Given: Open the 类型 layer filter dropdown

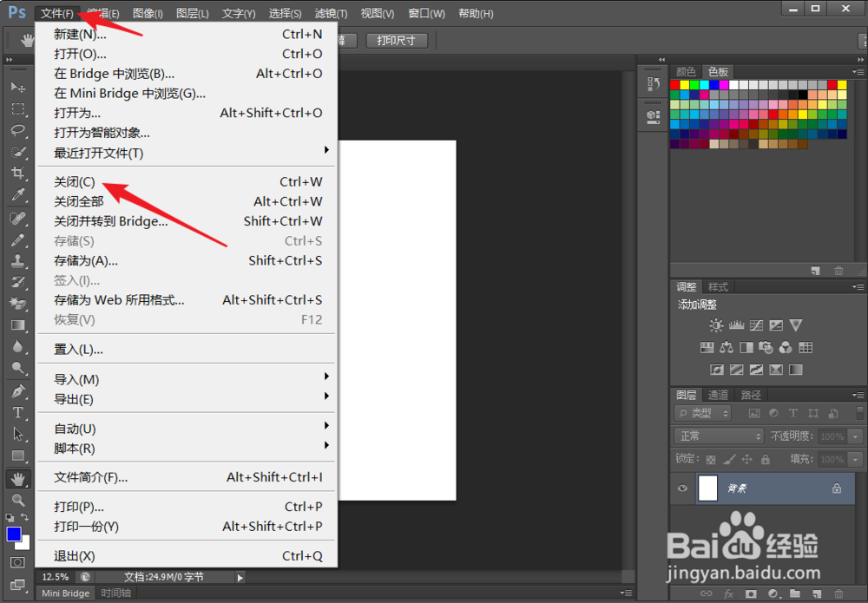Looking at the screenshot, I should [x=703, y=413].
